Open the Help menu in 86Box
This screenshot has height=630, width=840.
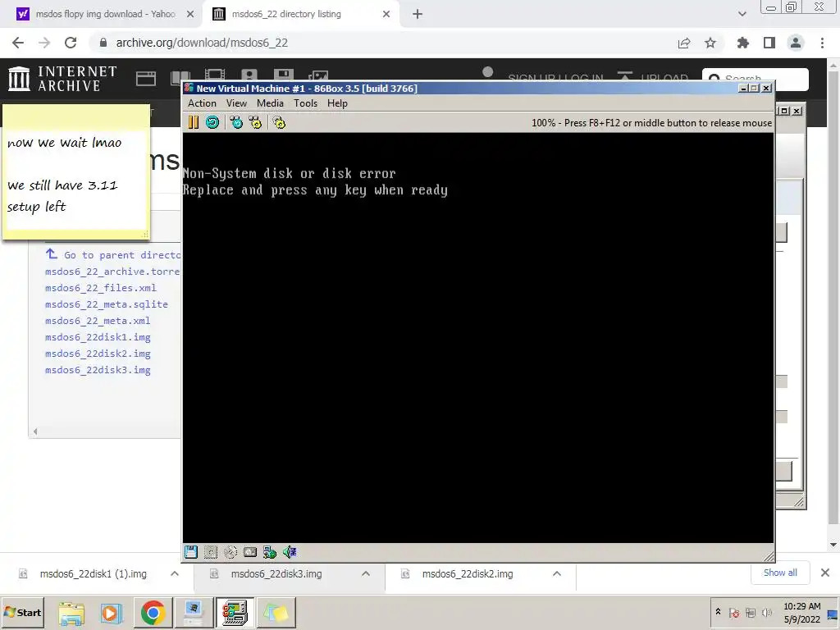pyautogui.click(x=337, y=103)
